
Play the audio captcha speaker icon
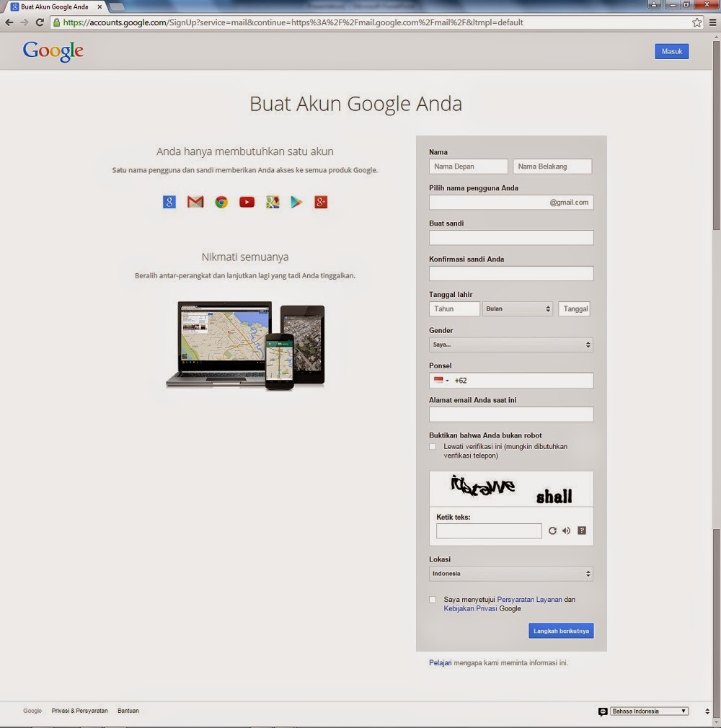pyautogui.click(x=566, y=531)
